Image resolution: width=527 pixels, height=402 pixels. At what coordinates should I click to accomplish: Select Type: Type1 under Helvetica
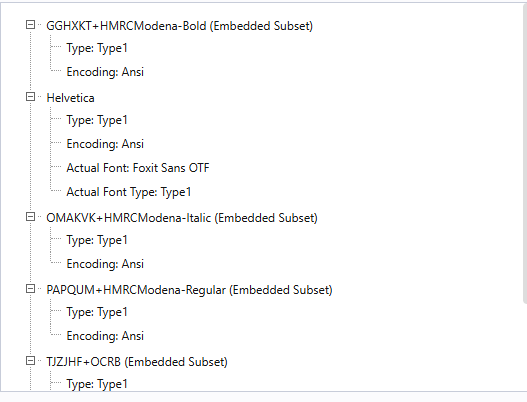[x=97, y=120]
